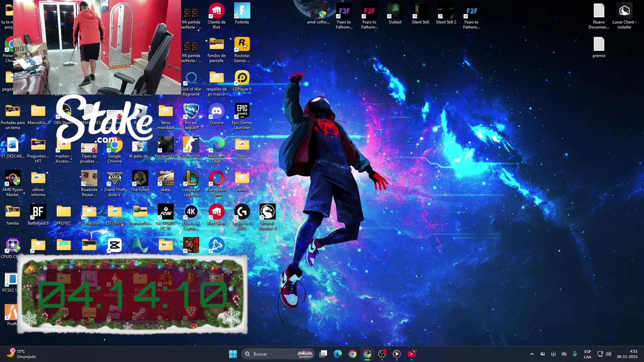Select the Battlefield 6 shortcut

[38, 215]
